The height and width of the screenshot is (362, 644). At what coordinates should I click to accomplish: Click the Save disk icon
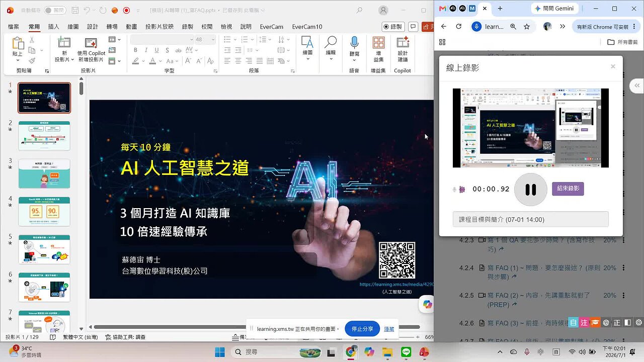click(x=75, y=10)
